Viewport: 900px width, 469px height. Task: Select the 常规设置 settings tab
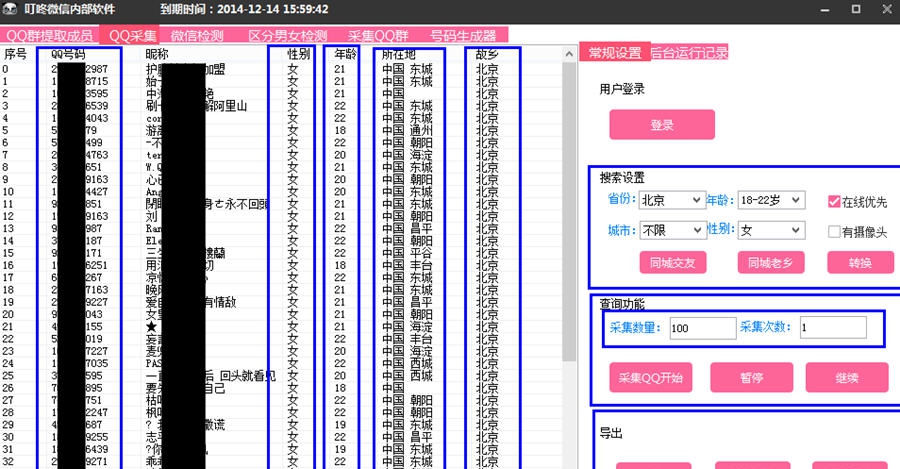click(x=615, y=53)
